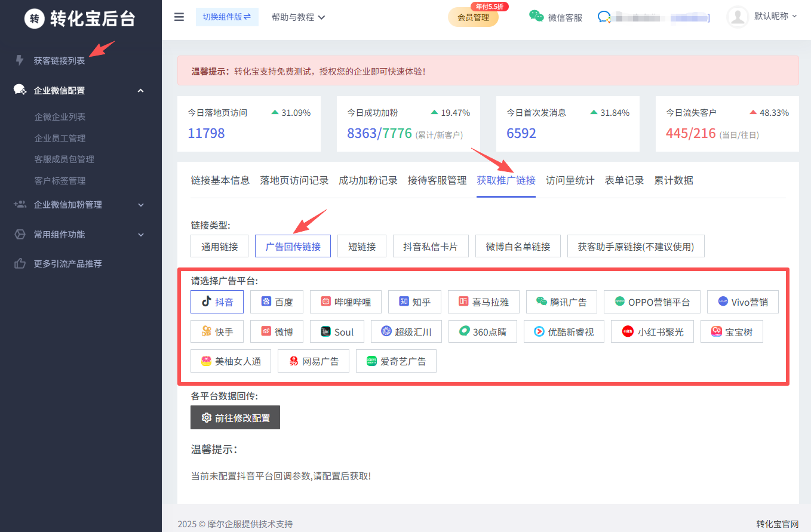Select the 百度 ad platform
This screenshot has width=811, height=532.
[x=277, y=302]
